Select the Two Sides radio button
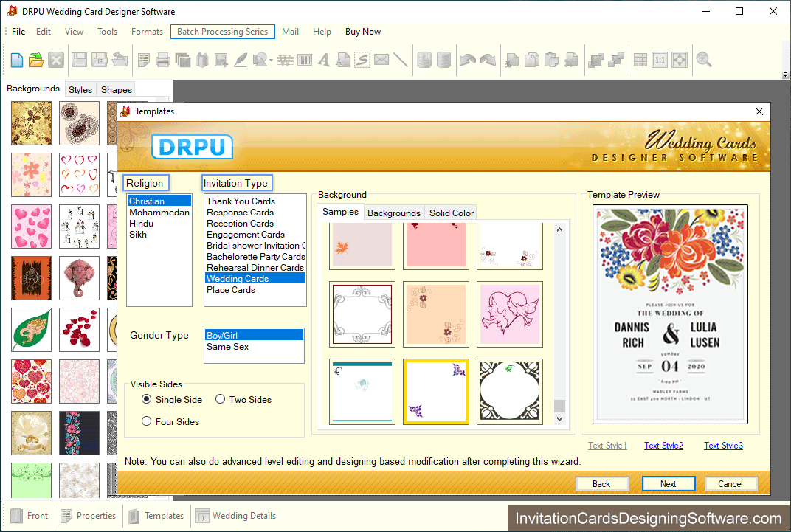Image resolution: width=791 pixels, height=532 pixels. [220, 399]
